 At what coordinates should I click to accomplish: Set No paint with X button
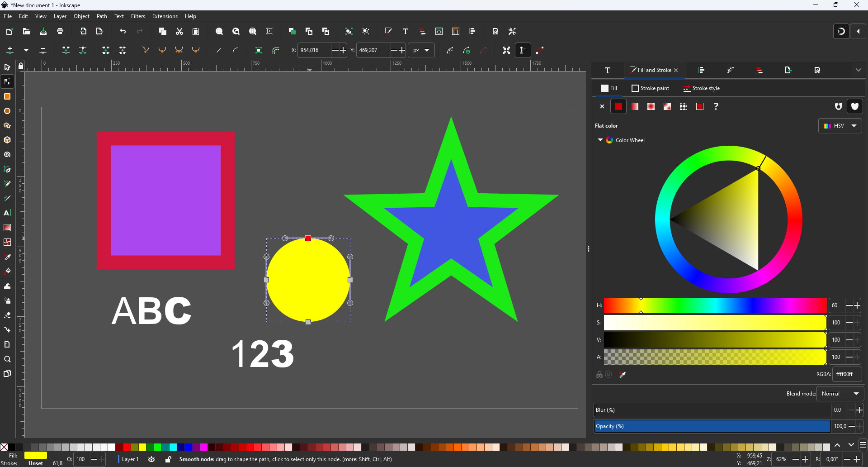[x=602, y=106]
